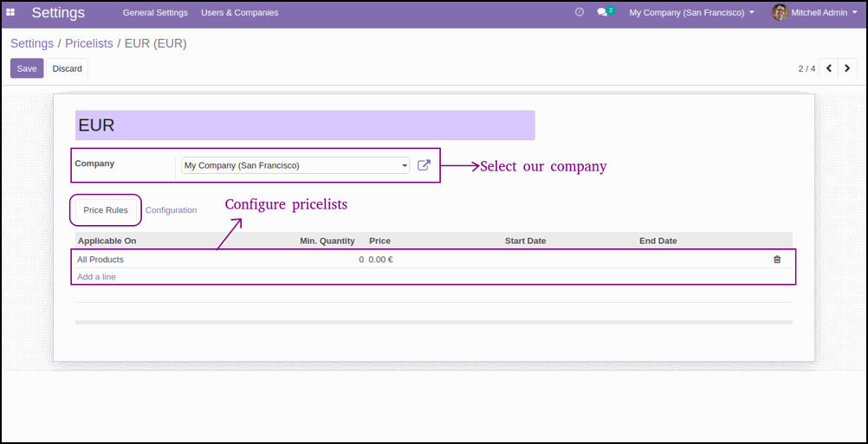Click the 2 / 4 pager counter
The height and width of the screenshot is (444, 868).
[x=806, y=68]
